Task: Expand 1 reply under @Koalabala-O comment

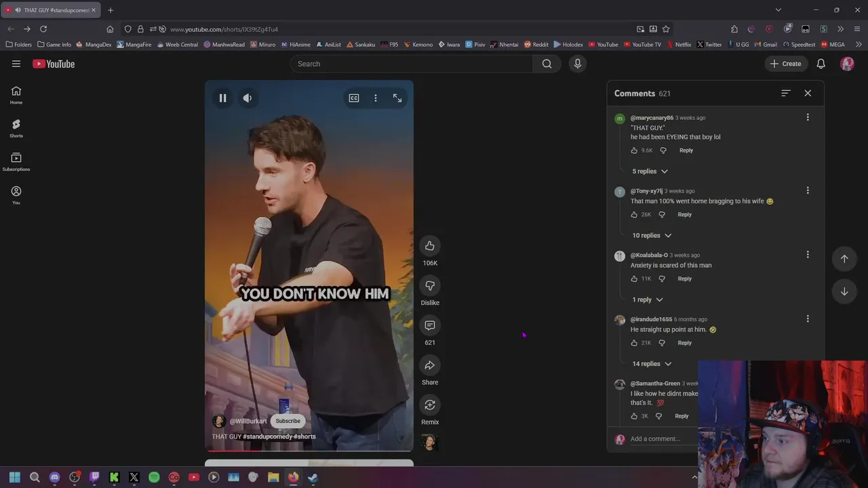Action: pos(648,300)
